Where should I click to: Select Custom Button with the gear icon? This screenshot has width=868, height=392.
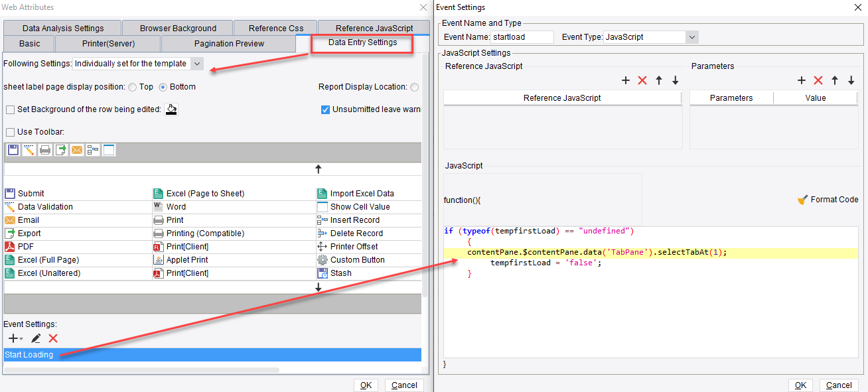pyautogui.click(x=351, y=260)
